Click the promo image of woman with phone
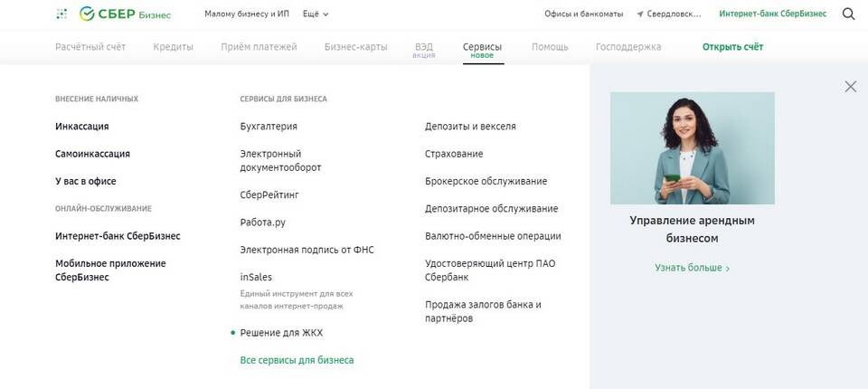The height and width of the screenshot is (389, 868). tap(693, 148)
